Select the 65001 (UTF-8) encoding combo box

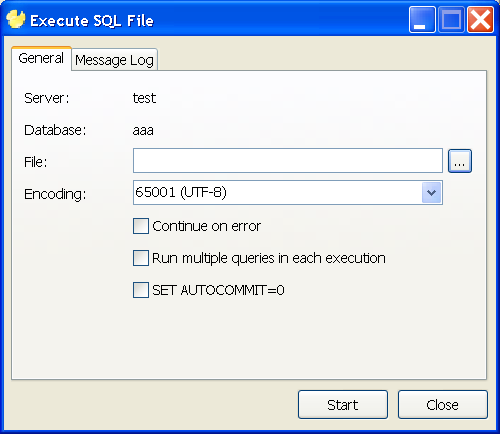pyautogui.click(x=288, y=192)
